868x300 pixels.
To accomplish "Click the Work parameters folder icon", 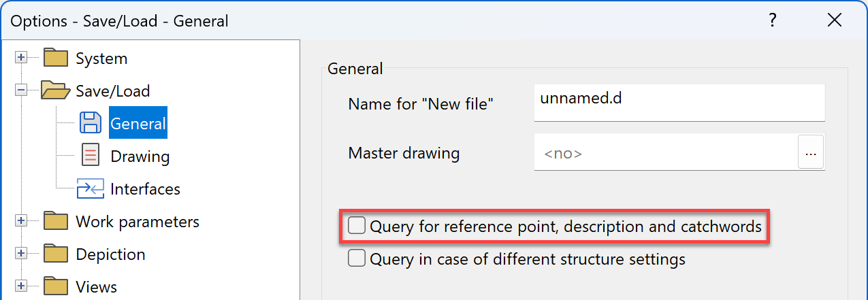I will pos(56,221).
